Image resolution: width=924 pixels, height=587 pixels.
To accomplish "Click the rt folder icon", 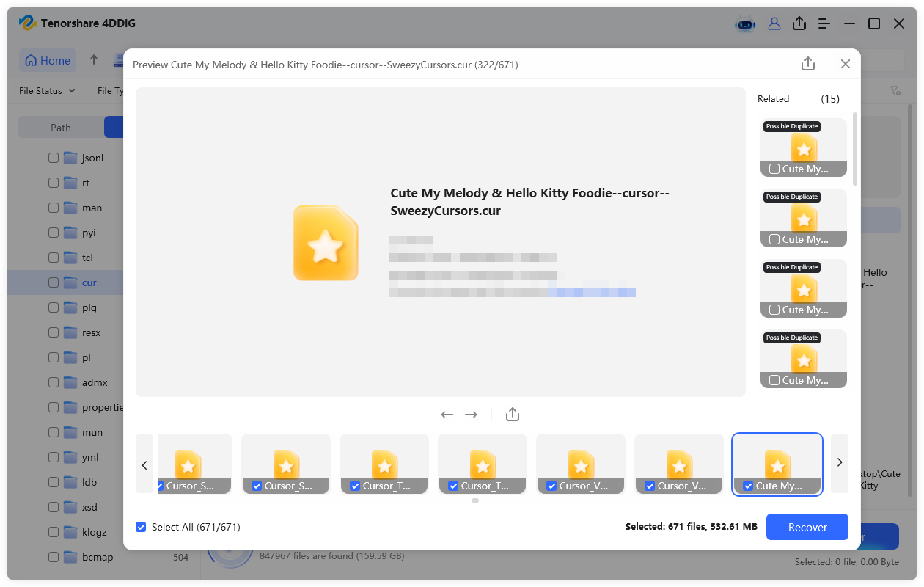I will (70, 183).
